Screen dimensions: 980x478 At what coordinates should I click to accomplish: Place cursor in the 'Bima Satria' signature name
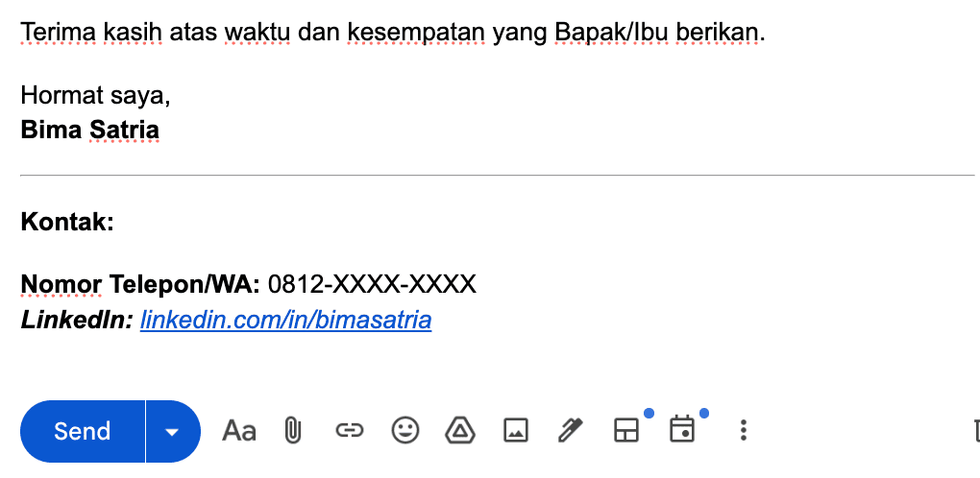pyautogui.click(x=90, y=130)
